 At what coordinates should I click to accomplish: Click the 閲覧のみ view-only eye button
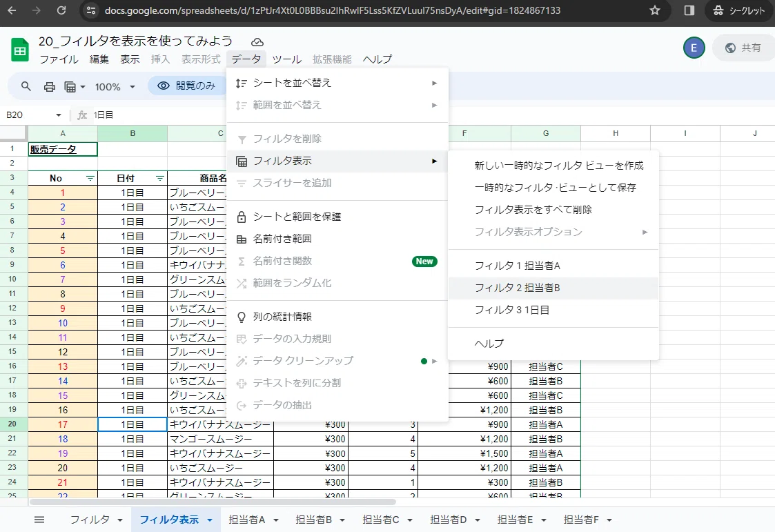point(187,86)
